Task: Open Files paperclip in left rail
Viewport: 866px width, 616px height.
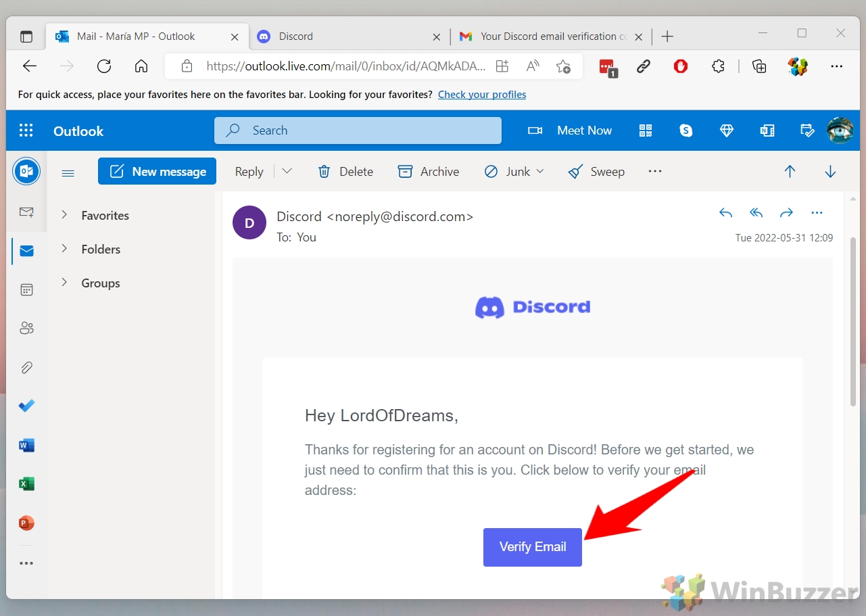Action: click(x=26, y=367)
